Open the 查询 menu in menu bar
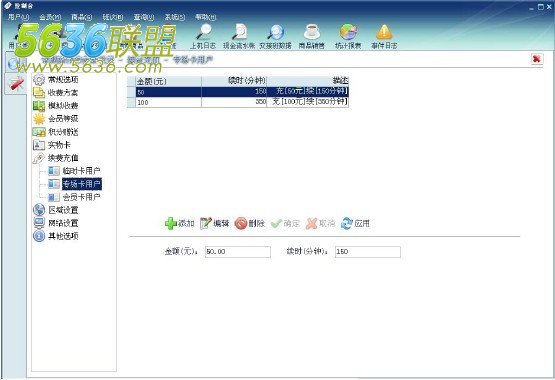 144,17
